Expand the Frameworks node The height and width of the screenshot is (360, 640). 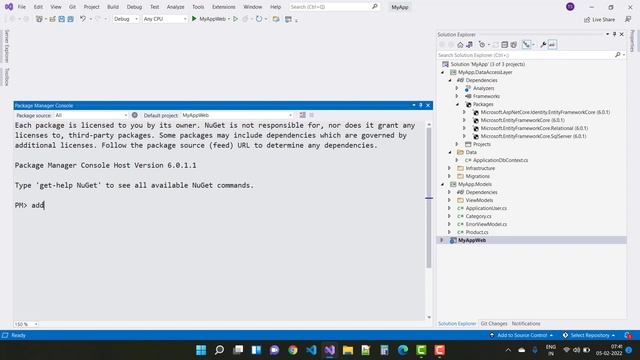tap(457, 96)
